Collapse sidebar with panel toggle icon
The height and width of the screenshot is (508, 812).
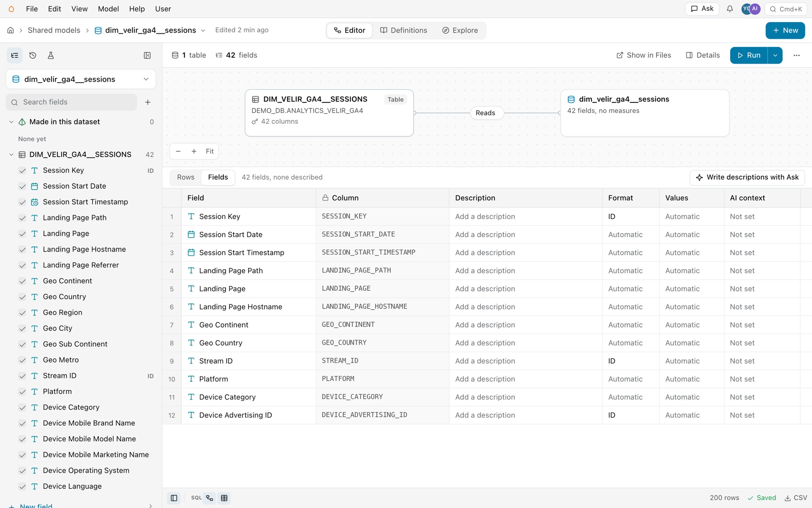point(147,55)
